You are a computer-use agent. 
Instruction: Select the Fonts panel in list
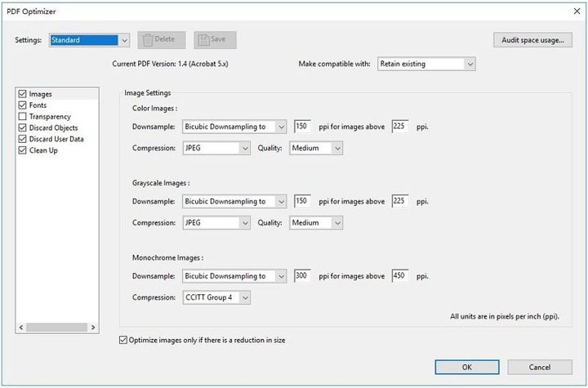point(38,105)
